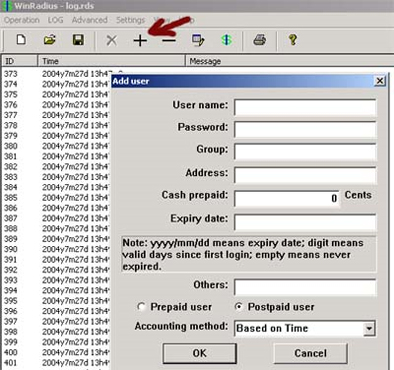Cancel the Add user dialog
The width and height of the screenshot is (394, 370).
coord(310,353)
